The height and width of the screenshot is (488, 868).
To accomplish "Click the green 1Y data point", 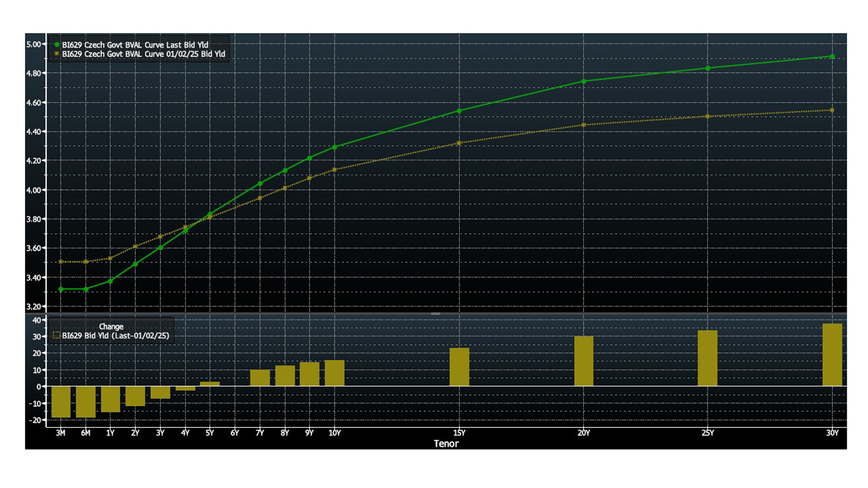I will 110,281.
